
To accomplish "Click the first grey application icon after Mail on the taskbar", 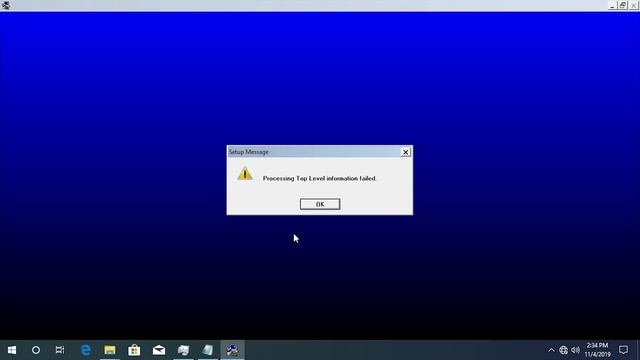I will pyautogui.click(x=183, y=350).
